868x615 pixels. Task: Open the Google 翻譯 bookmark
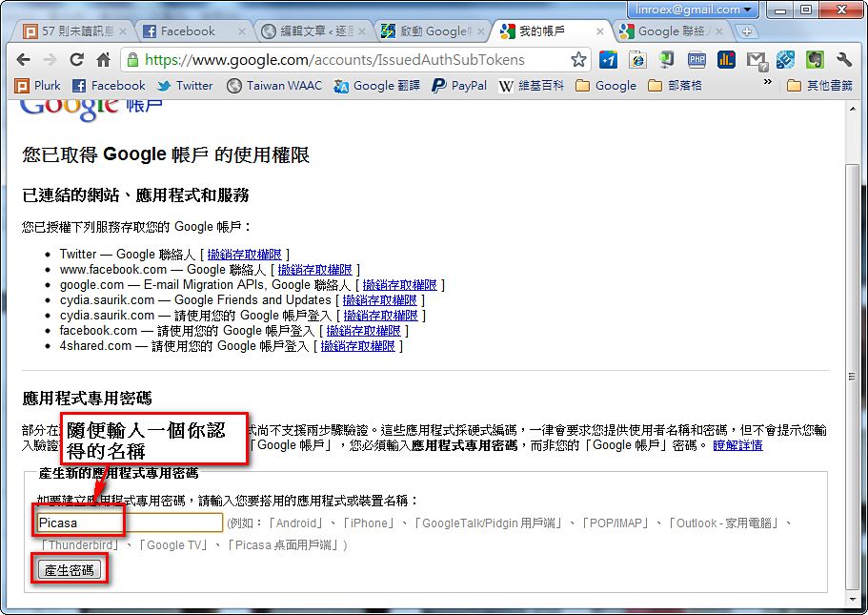coord(376,86)
